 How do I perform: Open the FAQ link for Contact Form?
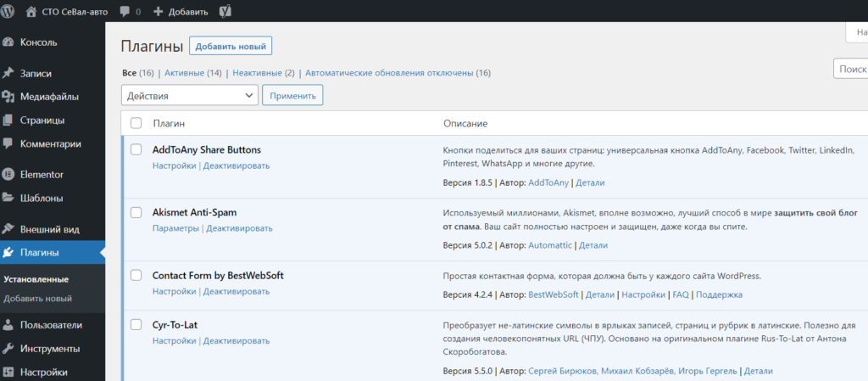click(x=681, y=294)
